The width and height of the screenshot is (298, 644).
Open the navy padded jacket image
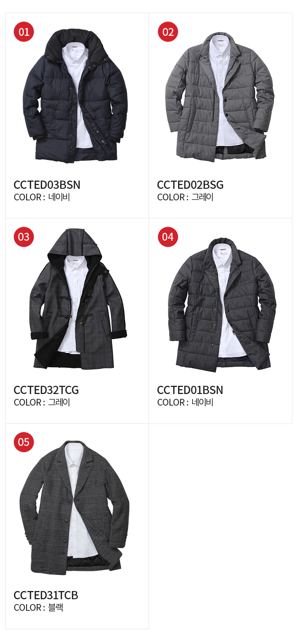click(75, 97)
